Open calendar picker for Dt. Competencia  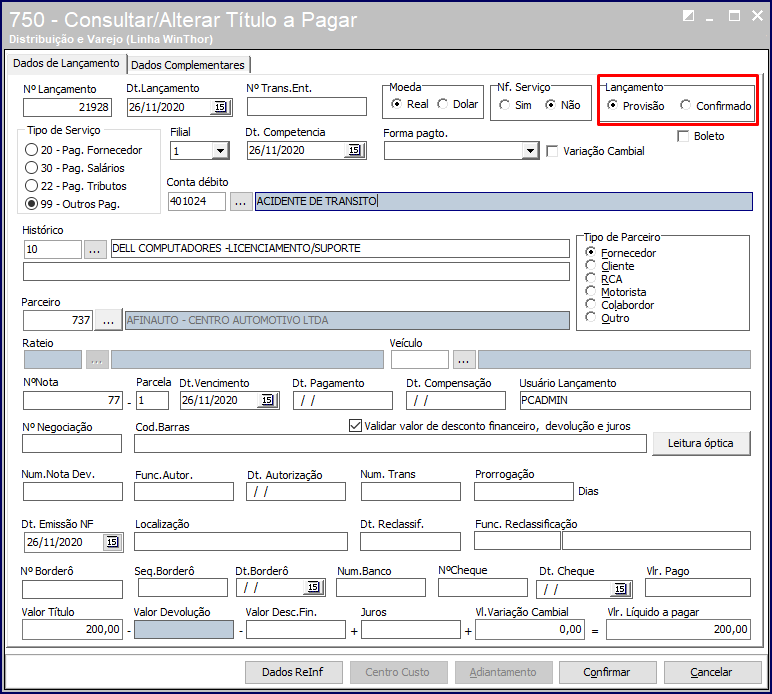[354, 150]
